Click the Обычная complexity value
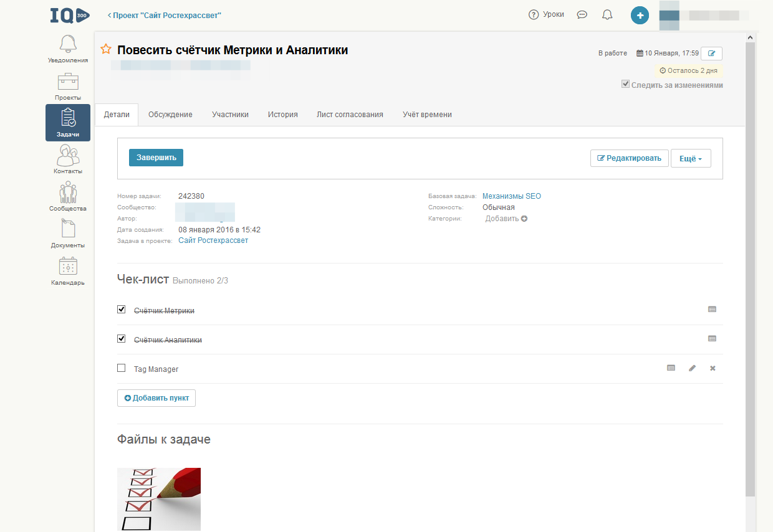773x532 pixels. point(499,207)
